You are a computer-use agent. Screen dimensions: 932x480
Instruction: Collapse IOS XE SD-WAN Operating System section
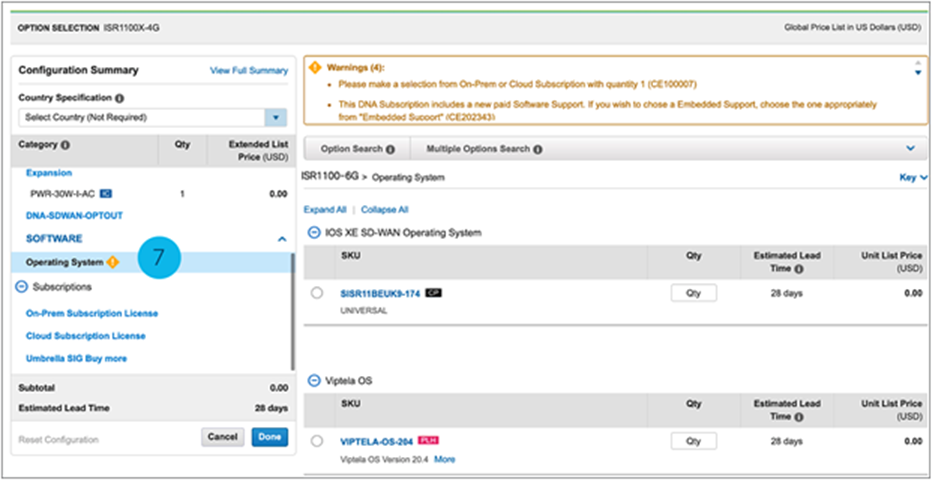(314, 233)
